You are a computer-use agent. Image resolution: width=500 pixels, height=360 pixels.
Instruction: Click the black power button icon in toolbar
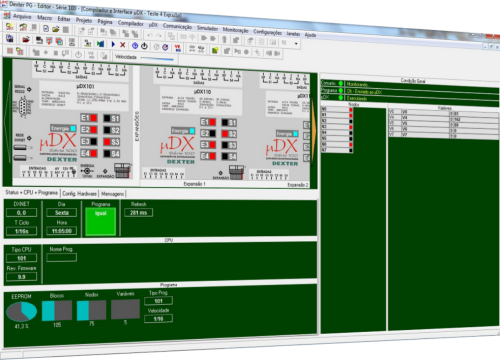pos(144,46)
